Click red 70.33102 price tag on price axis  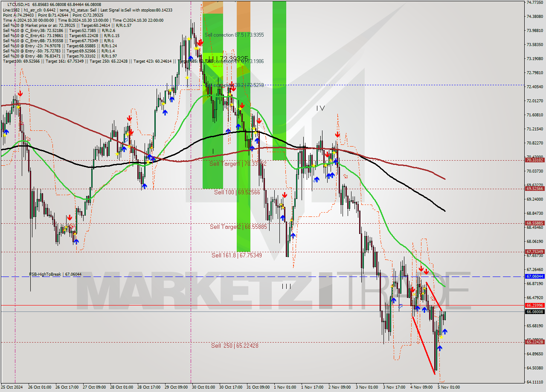point(534,160)
